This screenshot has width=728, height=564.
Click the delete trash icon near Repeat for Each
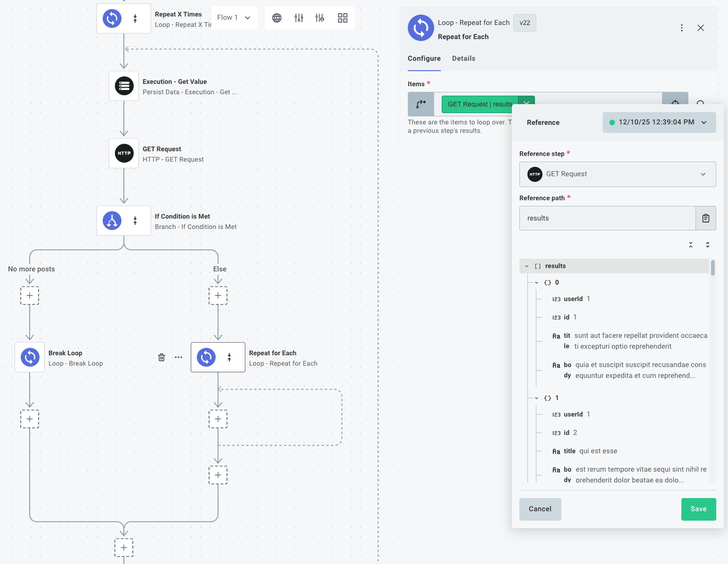coord(162,357)
